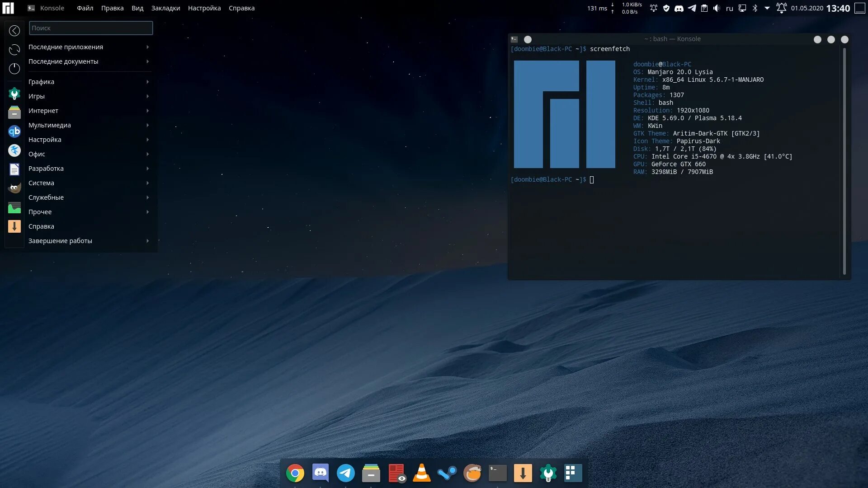Click the Bluetooth tray icon
The image size is (868, 488).
click(x=755, y=8)
